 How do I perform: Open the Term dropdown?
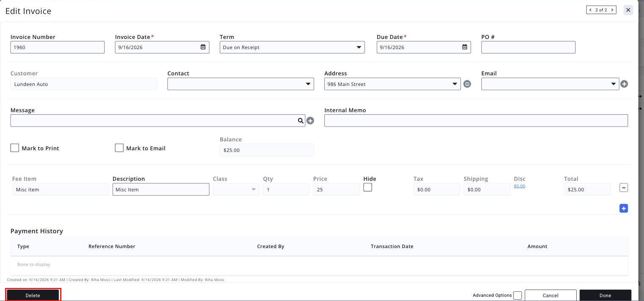pyautogui.click(x=292, y=47)
